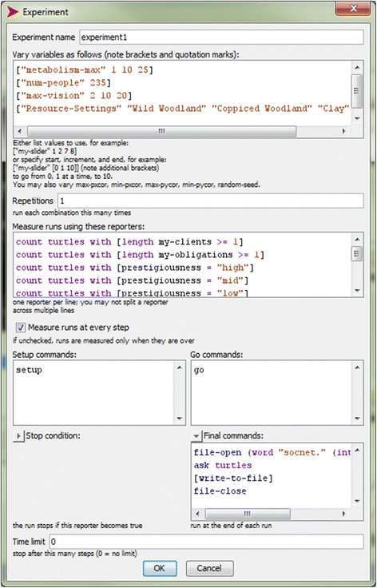Close the Experiment dialog window
Screen dimensions: 377x588
click(x=353, y=8)
